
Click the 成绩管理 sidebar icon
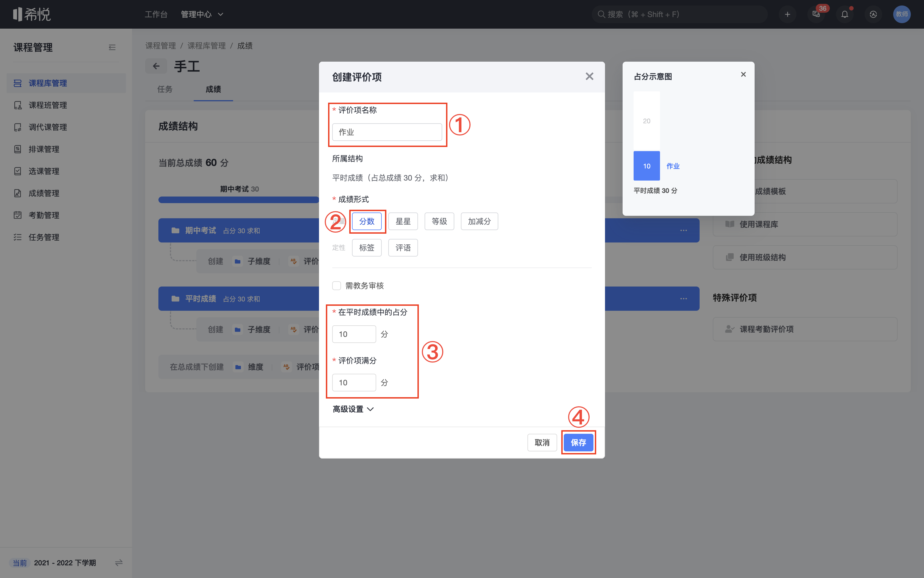click(18, 193)
